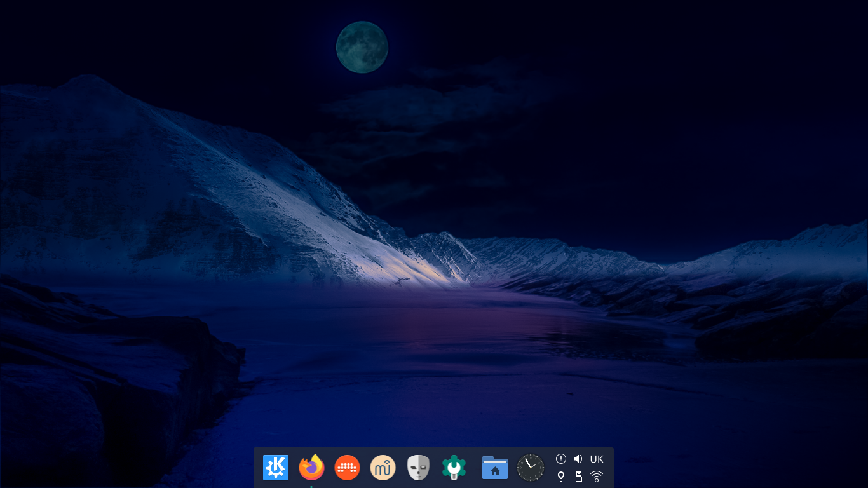
Task: Open the lightbulb brightness tray icon
Action: click(x=561, y=477)
